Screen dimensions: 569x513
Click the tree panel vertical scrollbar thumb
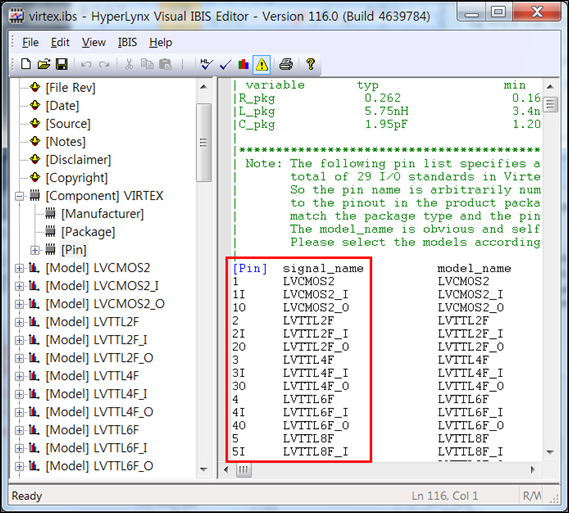[x=204, y=142]
